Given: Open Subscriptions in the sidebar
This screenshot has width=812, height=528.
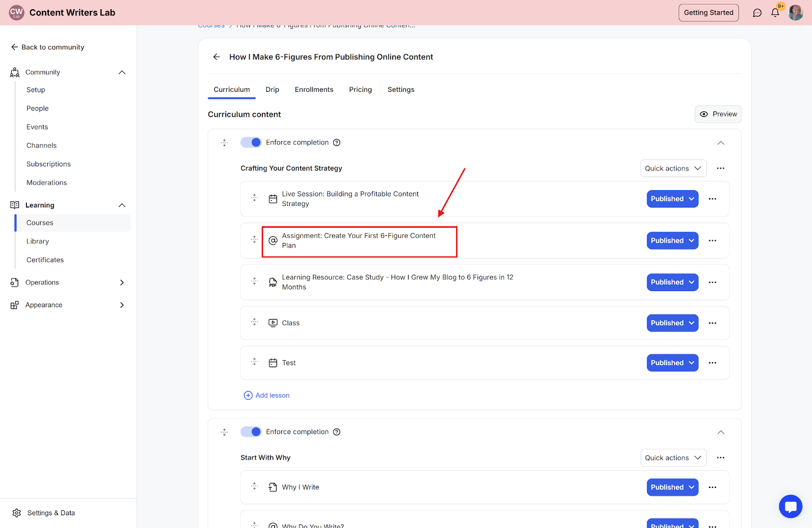Looking at the screenshot, I should coord(49,164).
